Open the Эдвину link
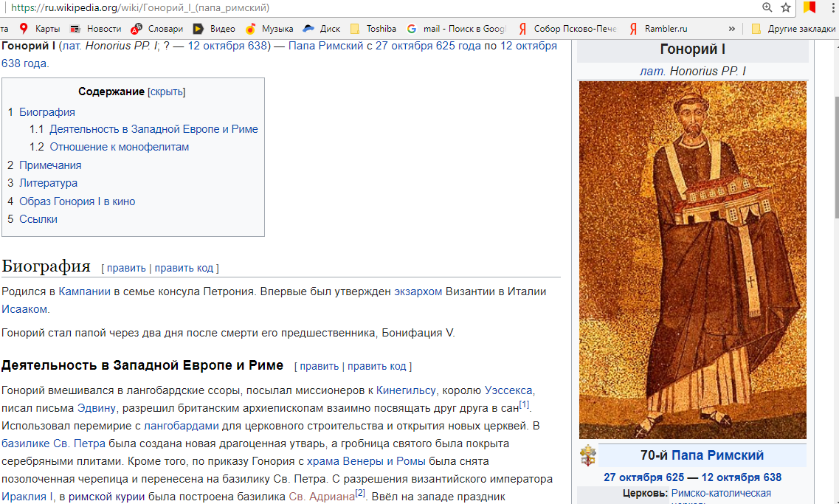The width and height of the screenshot is (839, 504). (x=97, y=407)
